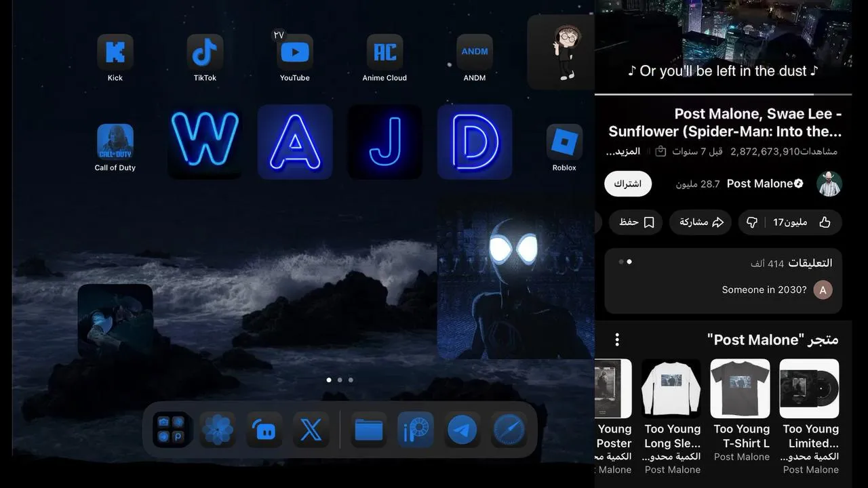Open Telegram from the dock

(x=462, y=430)
